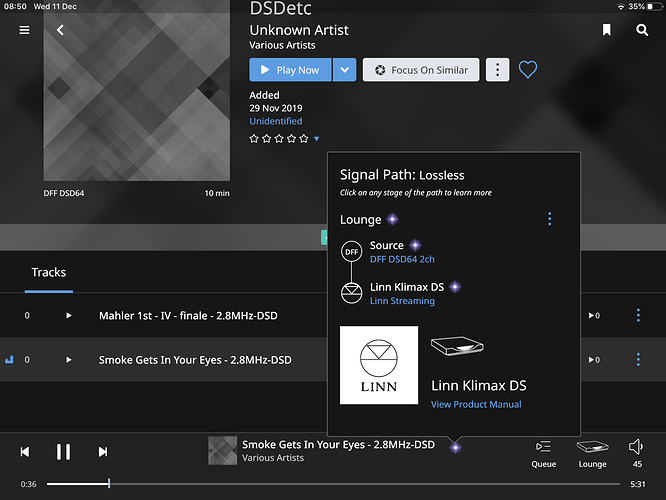666x500 pixels.
Task: Click Focus On Similar button
Action: 421,70
